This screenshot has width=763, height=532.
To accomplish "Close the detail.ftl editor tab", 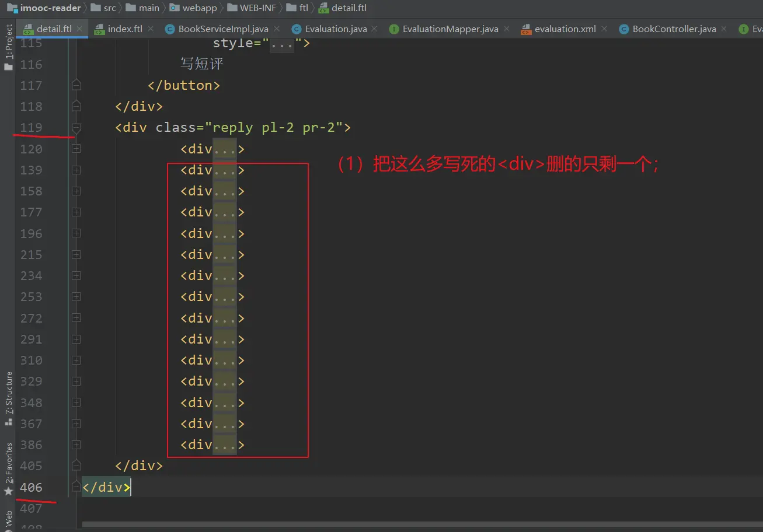I will click(79, 29).
